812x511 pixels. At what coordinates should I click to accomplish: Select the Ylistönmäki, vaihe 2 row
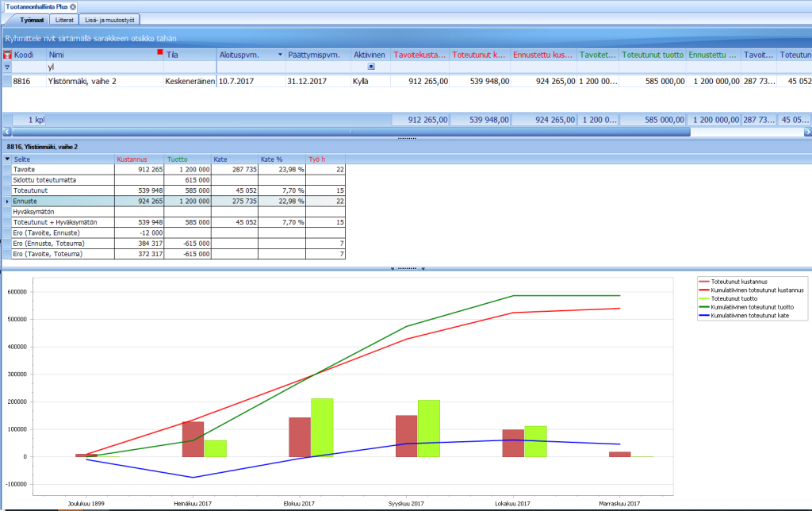pyautogui.click(x=407, y=82)
